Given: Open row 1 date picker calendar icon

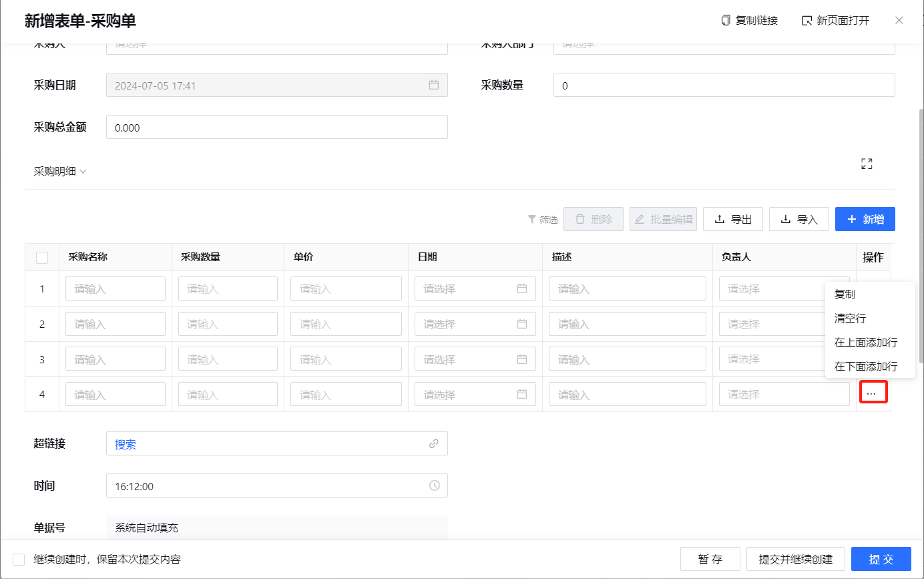Looking at the screenshot, I should tap(522, 288).
